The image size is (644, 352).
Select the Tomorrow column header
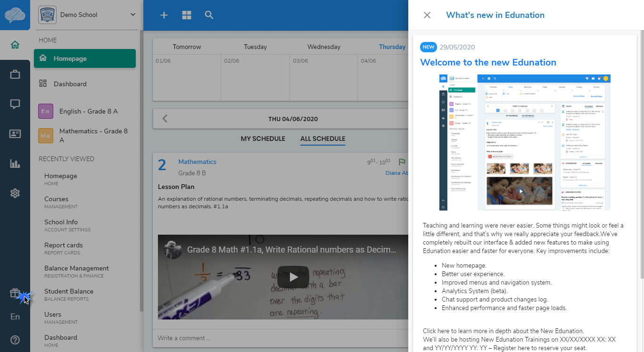187,47
